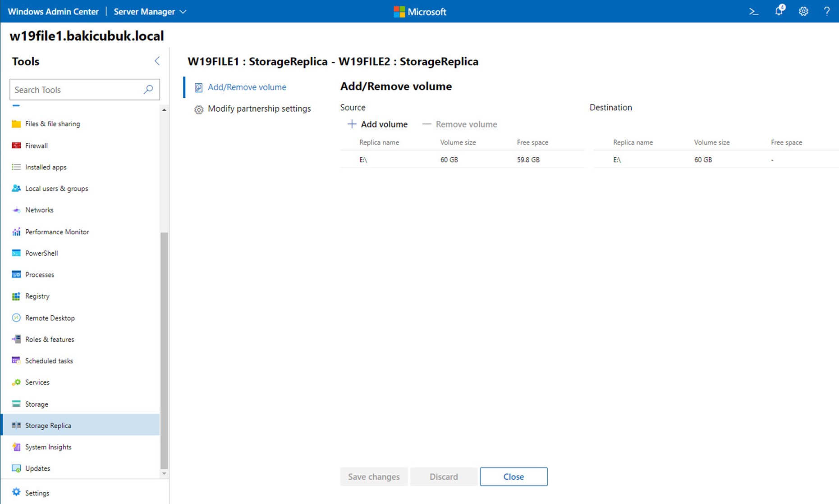Sort by destination Volume size column

click(x=712, y=142)
